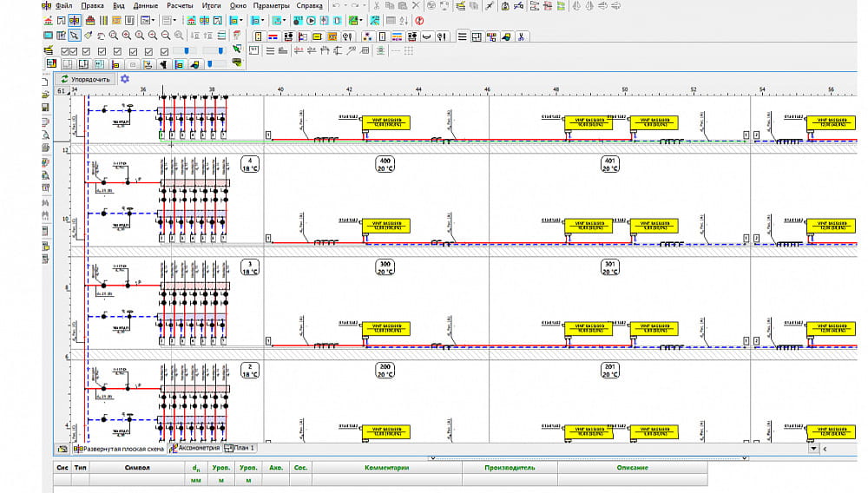Click the yellow radiator element icon
The height and width of the screenshot is (493, 868).
tap(318, 36)
